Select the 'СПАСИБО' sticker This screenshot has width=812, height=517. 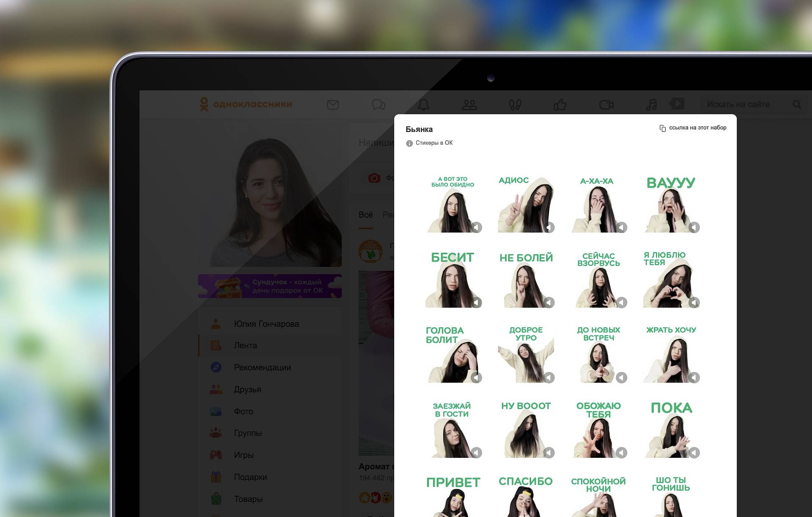tap(526, 496)
